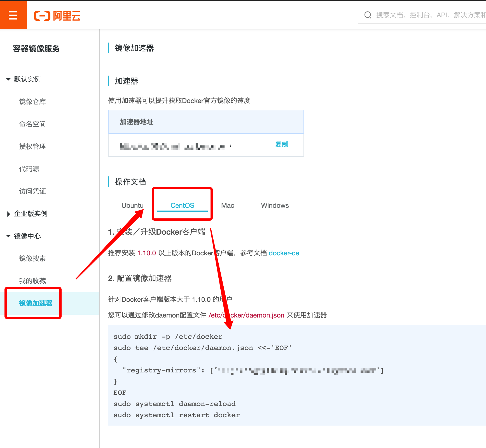Click the Aliyun logo

(57, 16)
